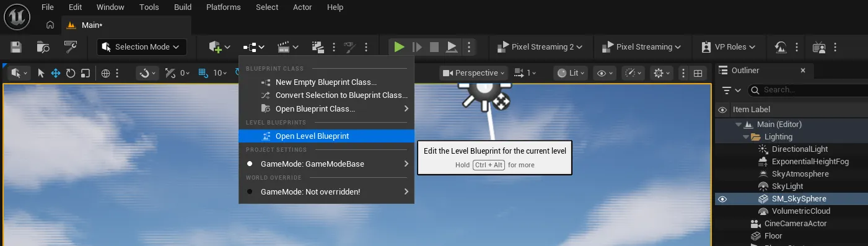Open the Actor menu

click(302, 7)
